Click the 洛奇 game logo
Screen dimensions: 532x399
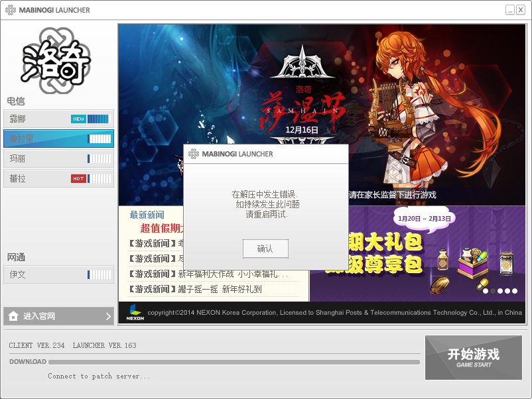(x=56, y=60)
